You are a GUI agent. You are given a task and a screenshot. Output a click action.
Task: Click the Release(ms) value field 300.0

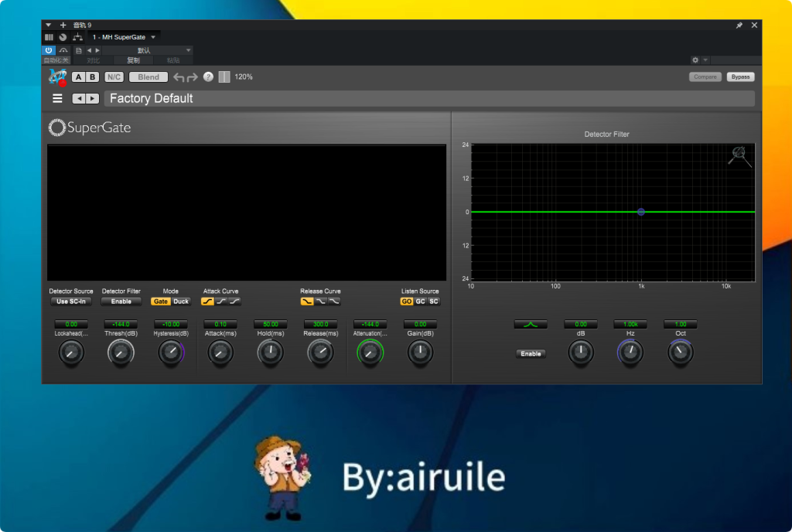(320, 324)
